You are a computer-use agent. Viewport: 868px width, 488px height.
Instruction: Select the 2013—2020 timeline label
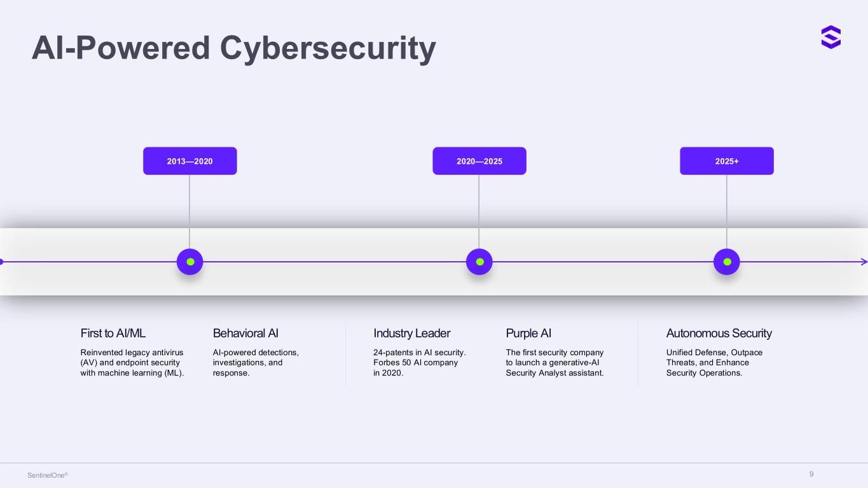click(190, 161)
